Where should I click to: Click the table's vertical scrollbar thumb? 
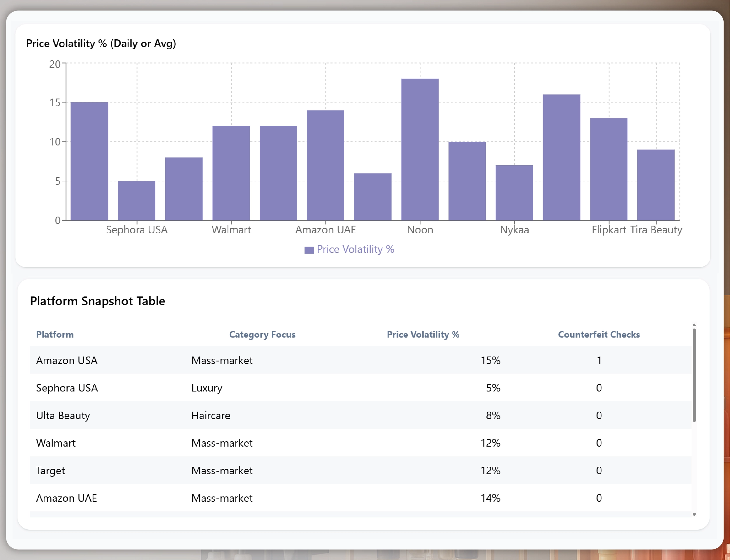(694, 375)
